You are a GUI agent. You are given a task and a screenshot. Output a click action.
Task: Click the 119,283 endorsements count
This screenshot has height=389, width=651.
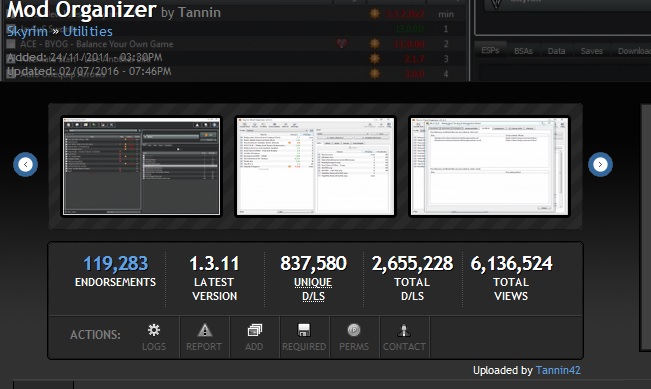click(x=115, y=263)
